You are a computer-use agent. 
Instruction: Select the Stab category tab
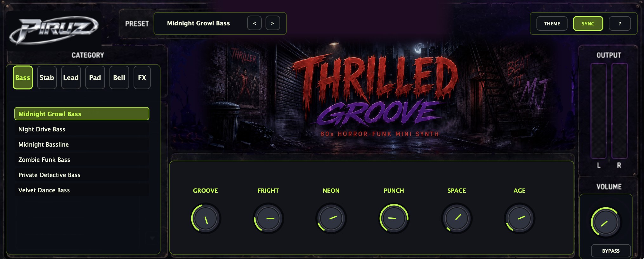(x=47, y=77)
